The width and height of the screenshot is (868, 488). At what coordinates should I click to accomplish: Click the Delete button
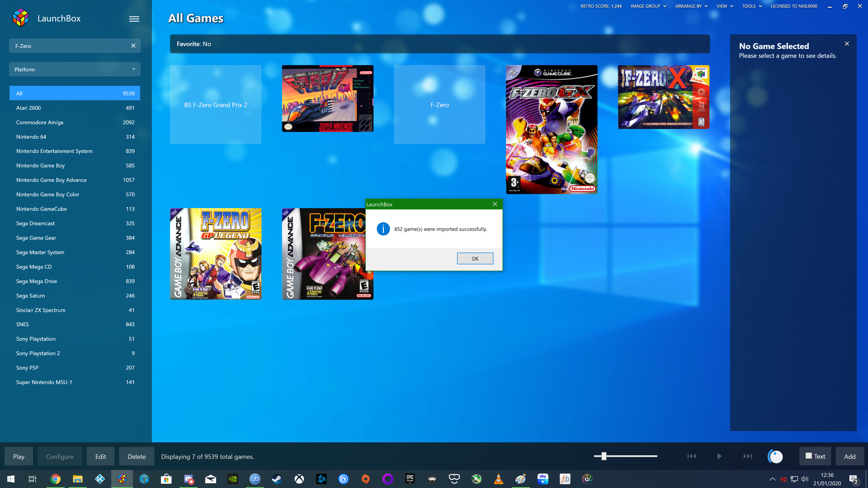pos(137,456)
